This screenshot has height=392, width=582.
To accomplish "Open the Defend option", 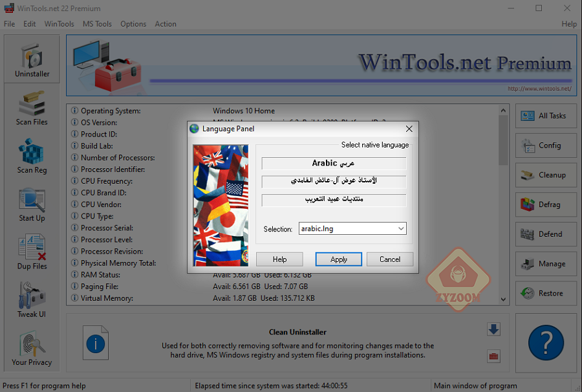I will 546,234.
